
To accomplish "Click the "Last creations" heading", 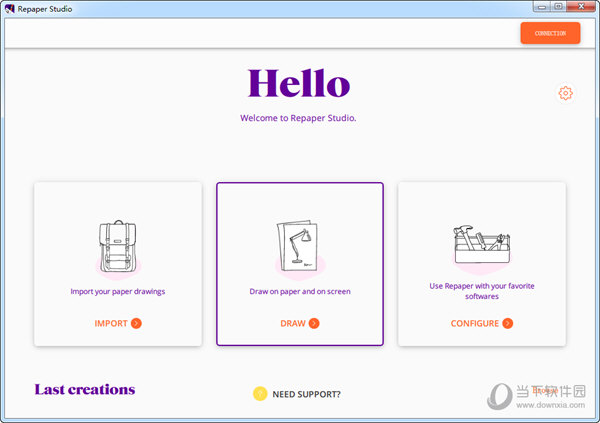I will pos(85,390).
